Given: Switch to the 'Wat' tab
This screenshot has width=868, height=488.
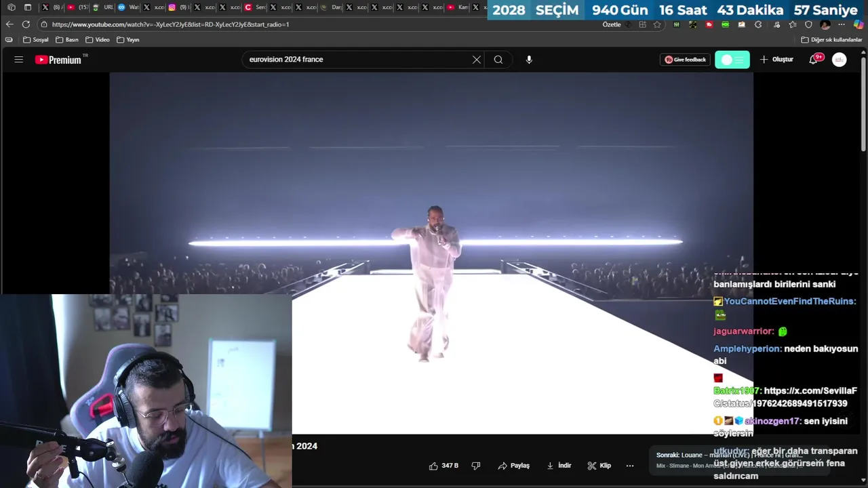Looking at the screenshot, I should click(x=128, y=7).
